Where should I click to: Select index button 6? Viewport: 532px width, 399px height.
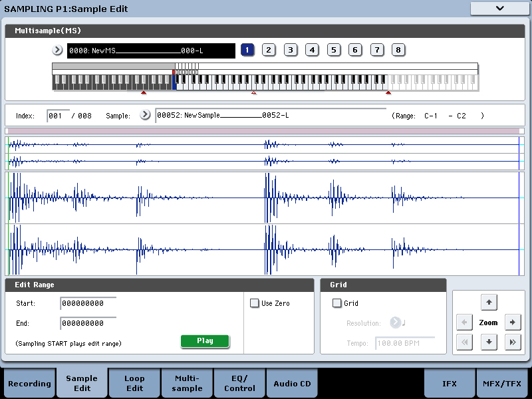point(355,51)
